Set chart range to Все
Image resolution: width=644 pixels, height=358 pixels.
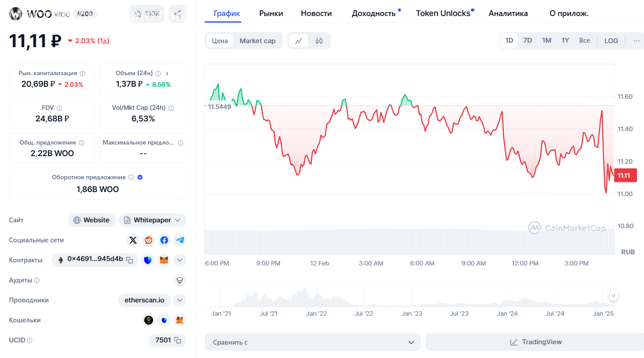click(584, 40)
